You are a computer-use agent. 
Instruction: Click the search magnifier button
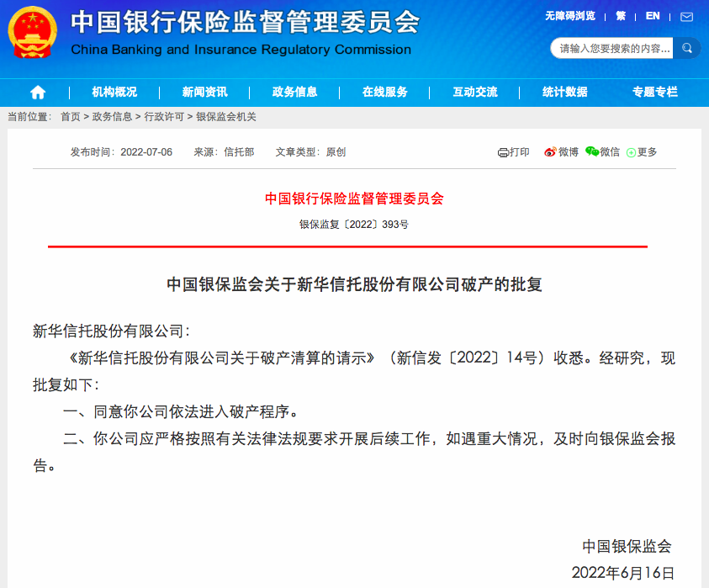click(686, 48)
